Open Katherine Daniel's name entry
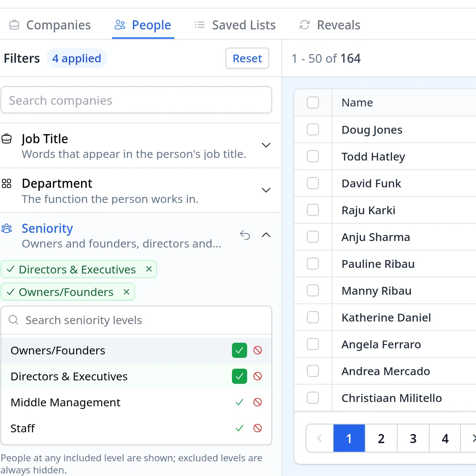Screen dimensions: 476x476 386,318
